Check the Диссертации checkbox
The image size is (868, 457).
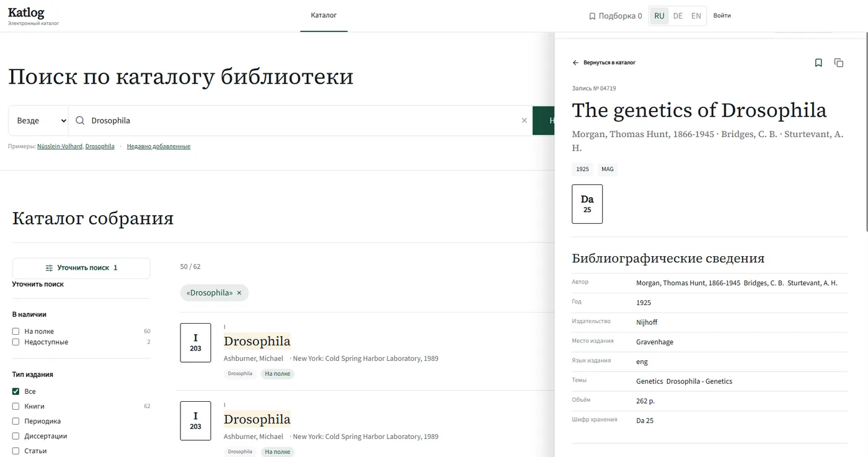(x=16, y=437)
